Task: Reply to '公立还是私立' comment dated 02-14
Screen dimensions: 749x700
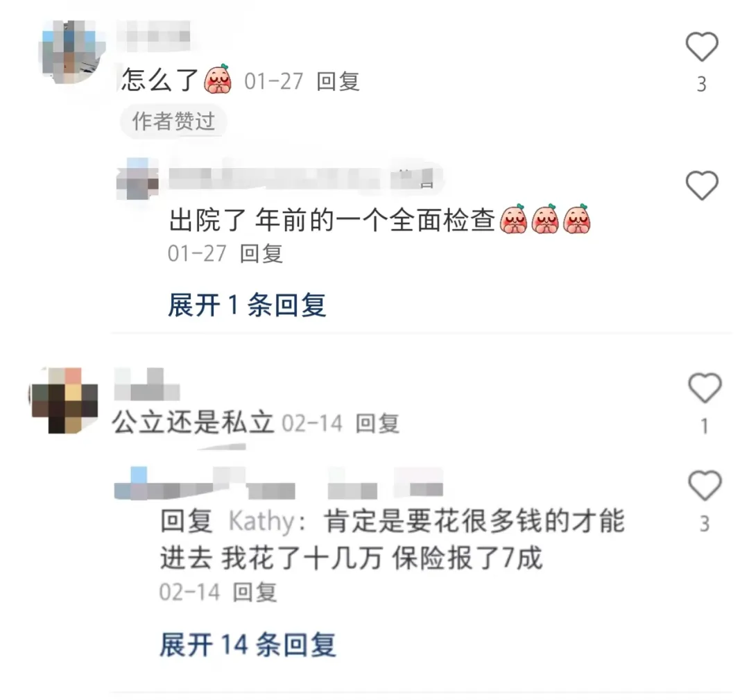Action: (377, 423)
